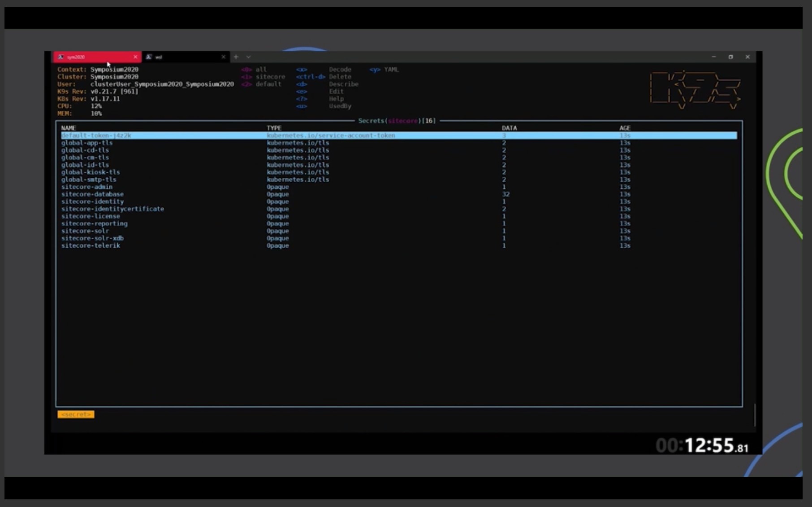Click the Describe shortcut hint
The height and width of the screenshot is (507, 812).
344,84
